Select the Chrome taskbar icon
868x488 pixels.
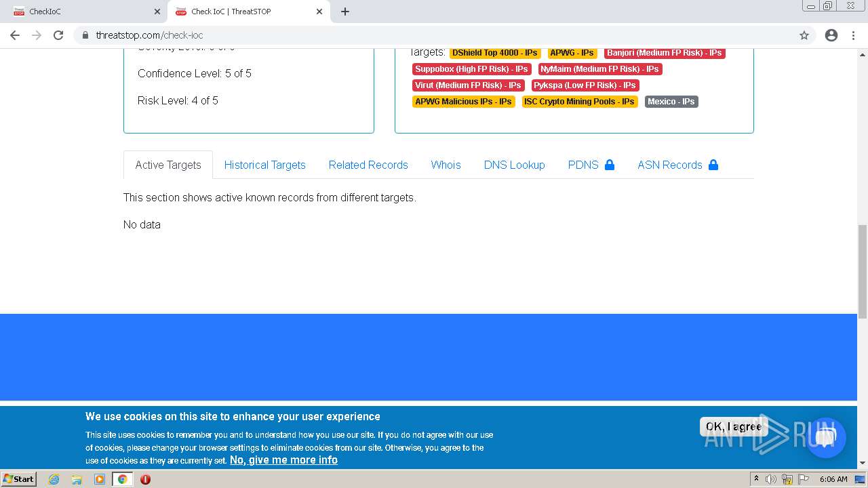point(123,479)
